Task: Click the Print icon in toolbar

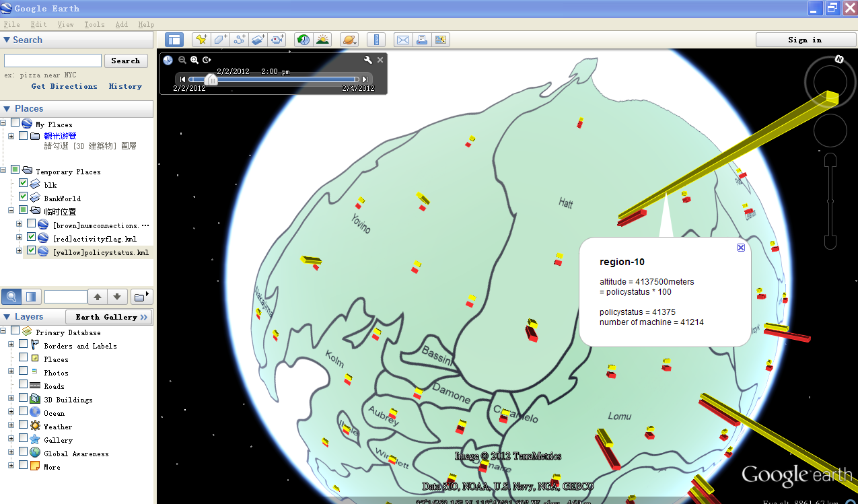Action: 422,40
